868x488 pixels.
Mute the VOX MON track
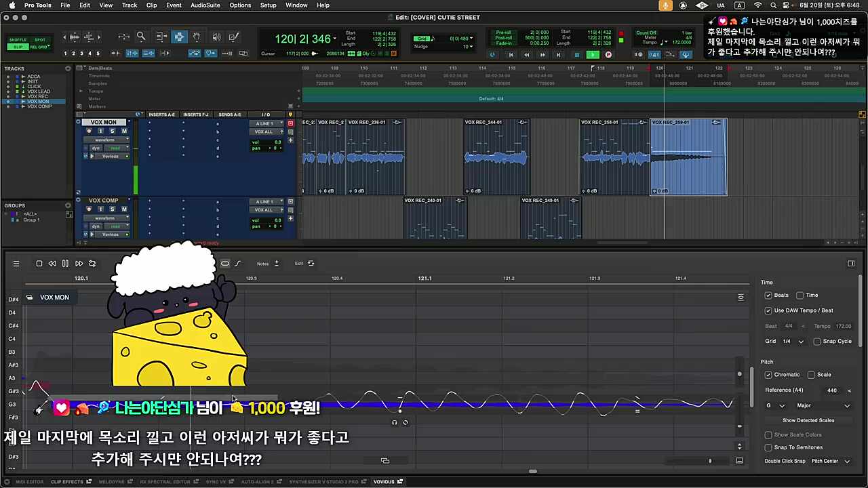point(124,131)
